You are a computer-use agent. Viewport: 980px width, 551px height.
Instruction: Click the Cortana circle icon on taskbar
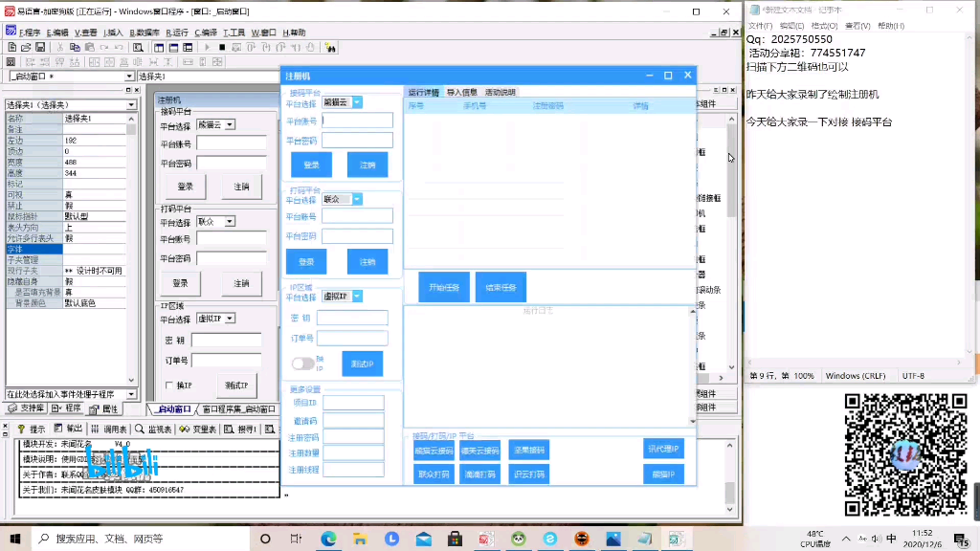[x=265, y=539]
